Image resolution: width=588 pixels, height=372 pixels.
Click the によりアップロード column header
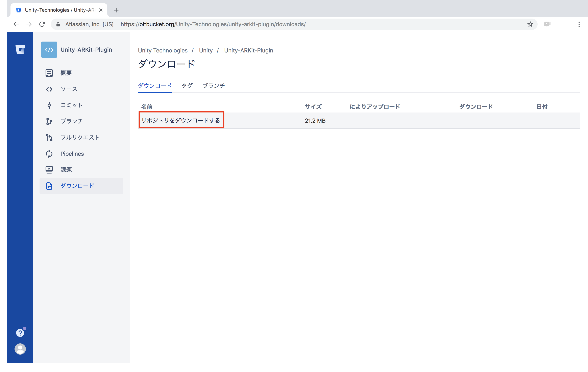(x=375, y=107)
